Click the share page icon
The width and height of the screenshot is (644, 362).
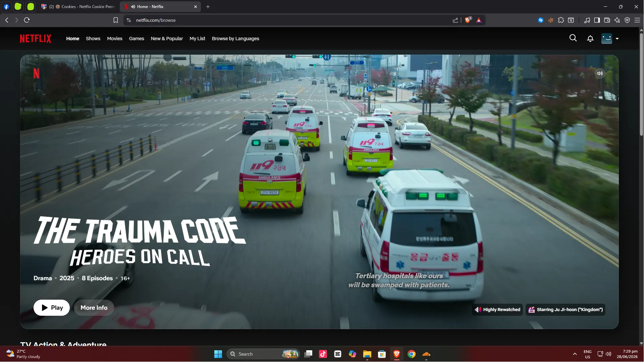(x=455, y=20)
